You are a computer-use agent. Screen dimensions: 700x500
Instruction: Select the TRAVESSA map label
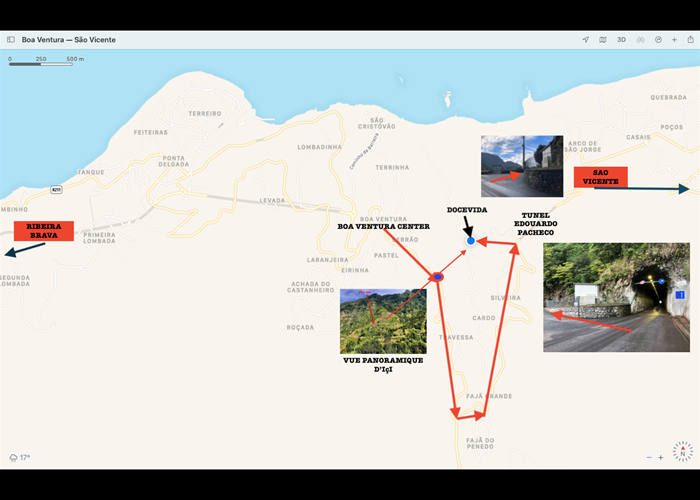[x=456, y=337]
